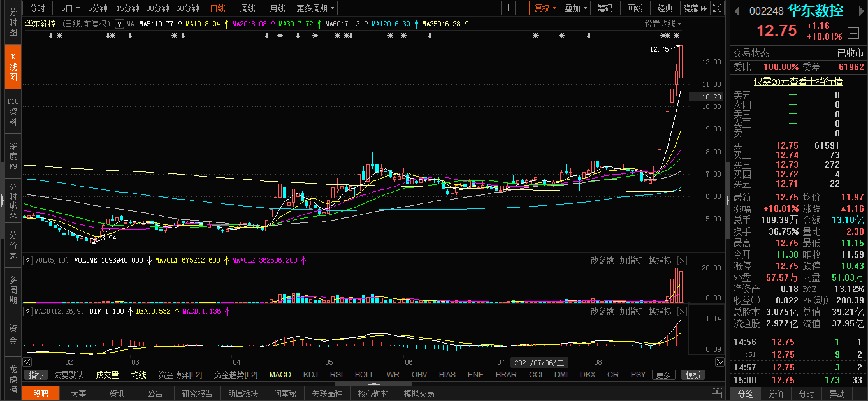Open the 更多周期 period dropdown
The image size is (868, 401).
pos(315,8)
